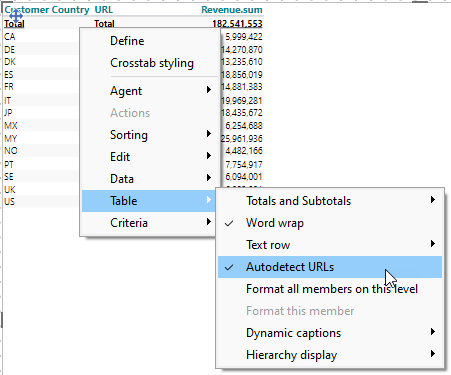The image size is (451, 375).
Task: Open Crosstab styling option
Action: tap(150, 63)
